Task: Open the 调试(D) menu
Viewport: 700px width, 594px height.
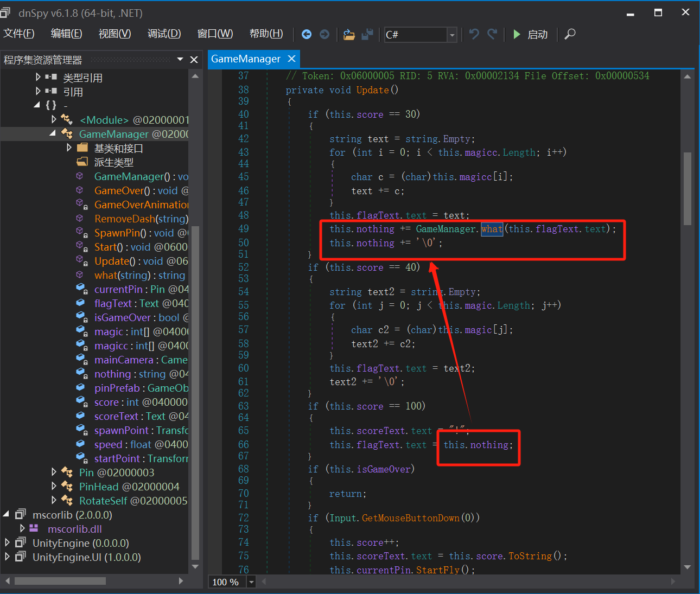Action: (x=164, y=34)
